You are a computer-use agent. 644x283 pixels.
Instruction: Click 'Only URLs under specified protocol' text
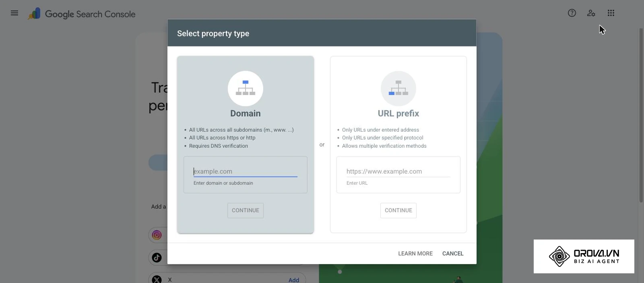(x=383, y=138)
